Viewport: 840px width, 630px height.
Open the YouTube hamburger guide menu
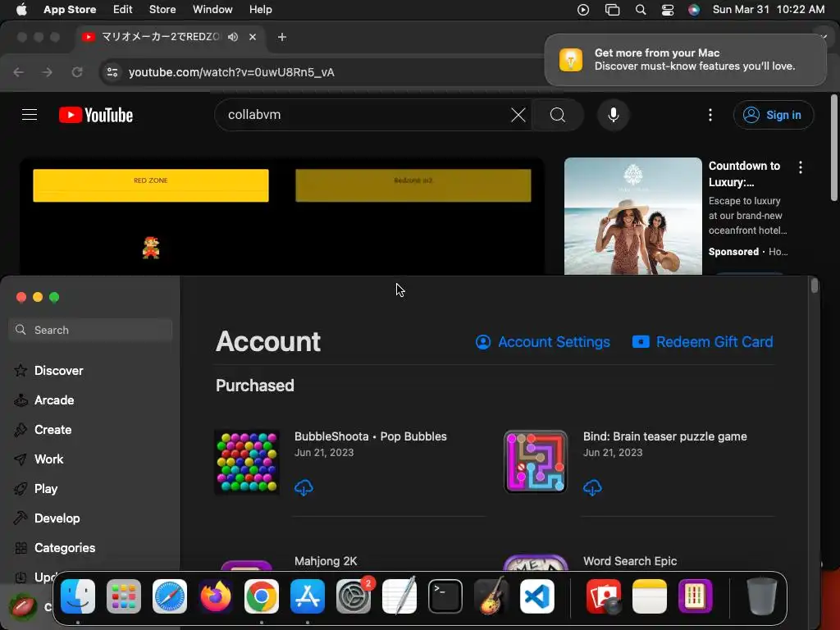click(30, 115)
